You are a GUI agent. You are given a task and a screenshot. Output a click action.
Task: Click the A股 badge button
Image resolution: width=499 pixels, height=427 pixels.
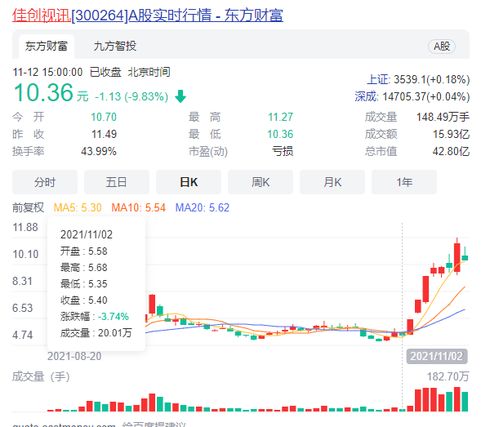[442, 46]
